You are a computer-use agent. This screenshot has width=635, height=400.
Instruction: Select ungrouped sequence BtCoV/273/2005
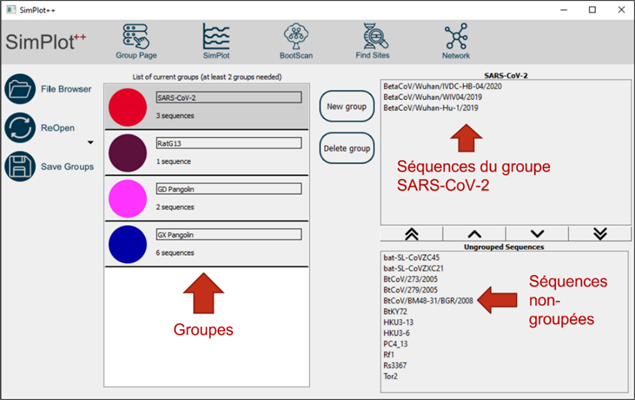coord(411,279)
